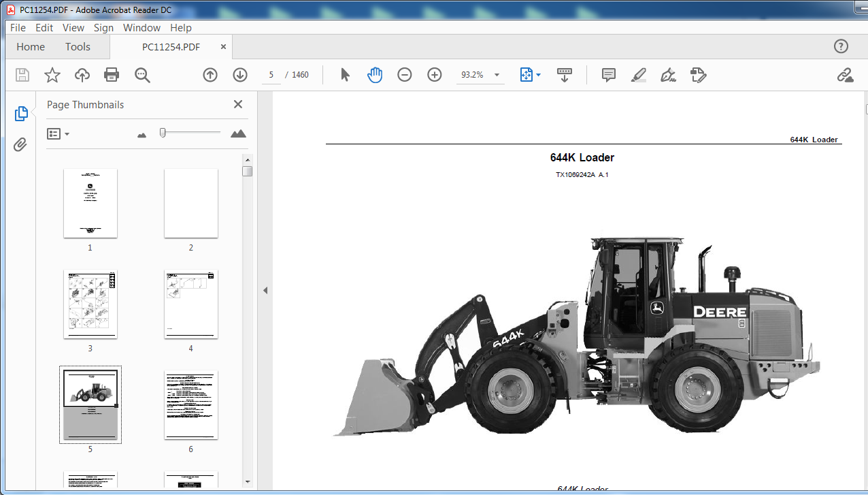Open the Window menu
868x495 pixels.
(141, 28)
